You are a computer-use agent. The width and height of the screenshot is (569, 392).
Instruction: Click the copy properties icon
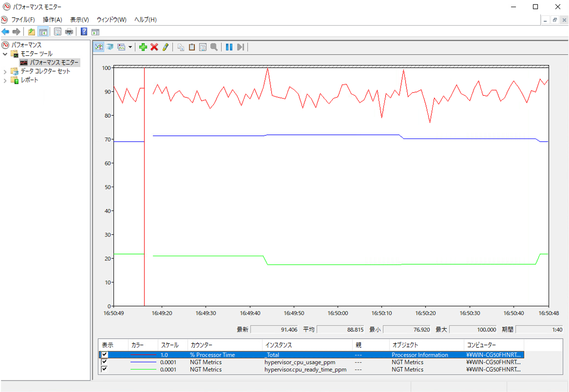click(181, 47)
